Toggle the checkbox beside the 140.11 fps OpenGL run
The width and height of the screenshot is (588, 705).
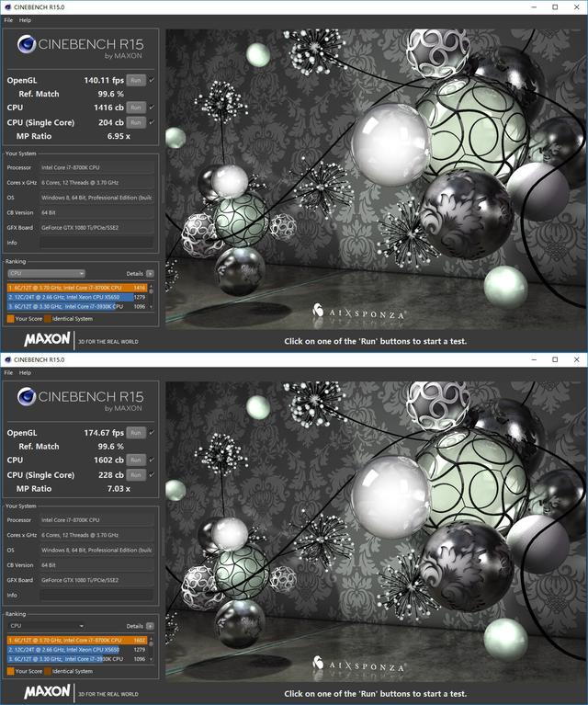(152, 81)
